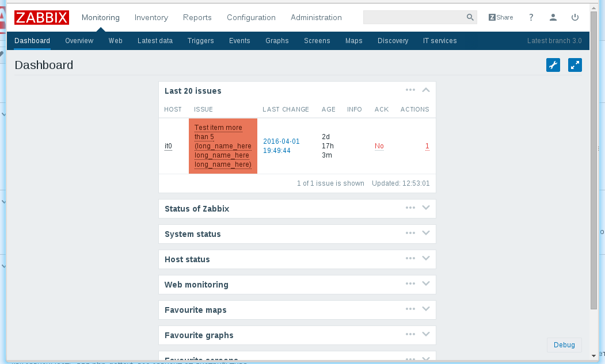This screenshot has width=605, height=364.
Task: Open help via question mark icon
Action: pyautogui.click(x=531, y=17)
